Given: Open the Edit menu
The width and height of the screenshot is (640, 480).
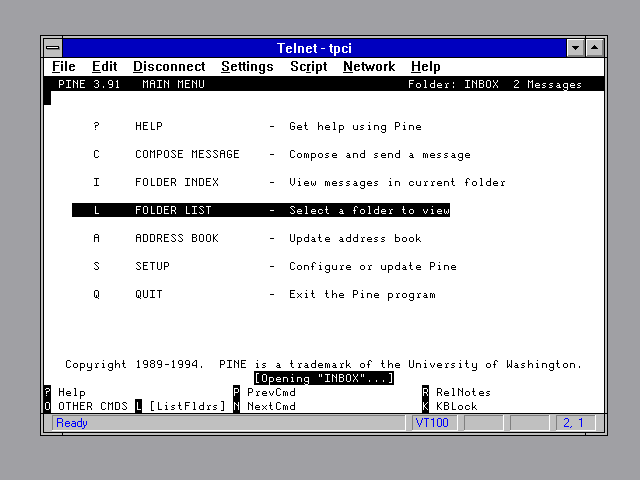Looking at the screenshot, I should [x=104, y=67].
